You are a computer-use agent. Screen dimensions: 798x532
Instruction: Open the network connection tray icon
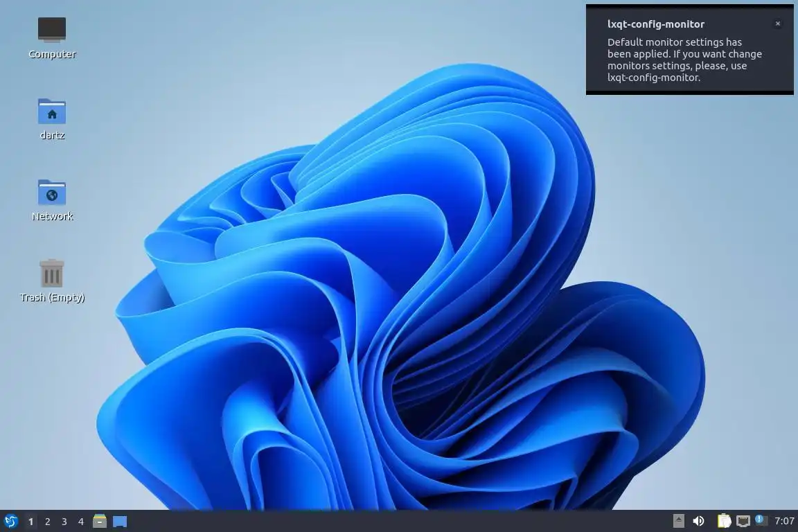coord(743,521)
